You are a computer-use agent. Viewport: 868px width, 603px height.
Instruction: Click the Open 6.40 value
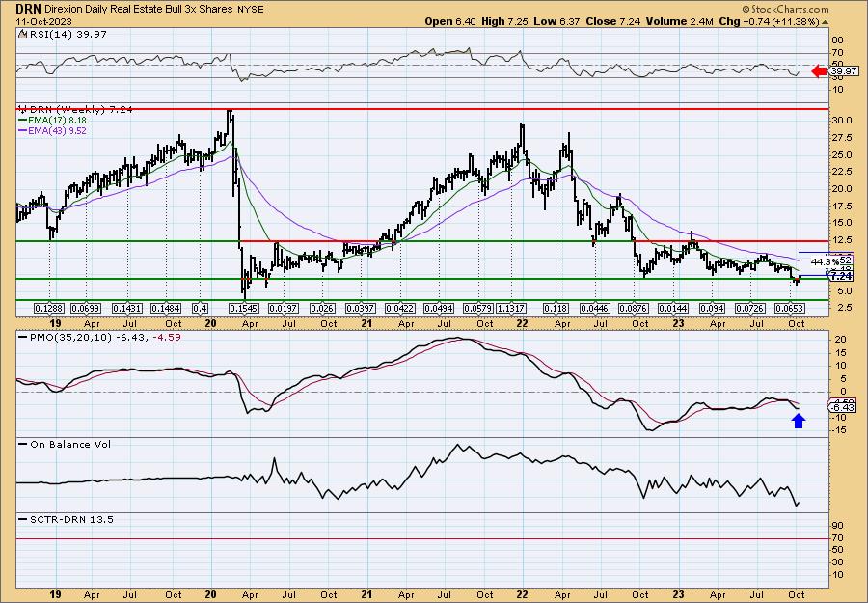click(450, 21)
